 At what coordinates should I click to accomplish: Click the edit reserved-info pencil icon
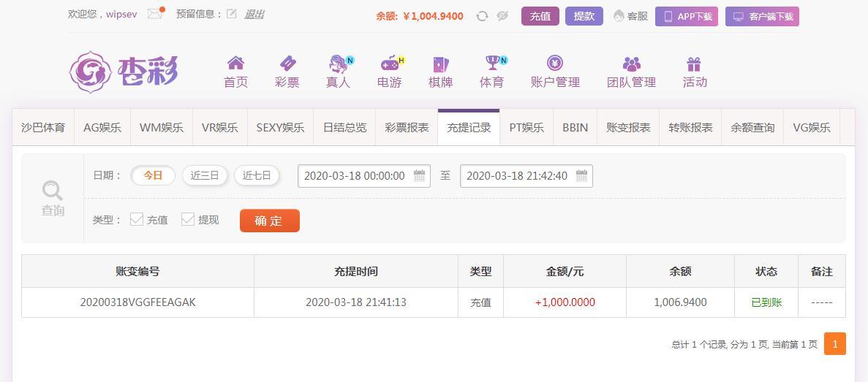pos(231,14)
